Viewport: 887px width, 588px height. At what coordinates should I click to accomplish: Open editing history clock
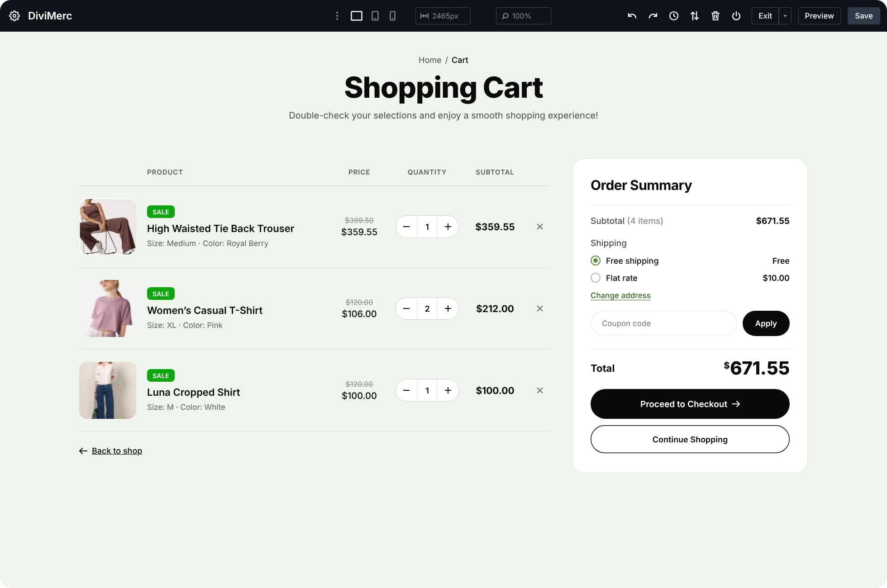tap(674, 16)
